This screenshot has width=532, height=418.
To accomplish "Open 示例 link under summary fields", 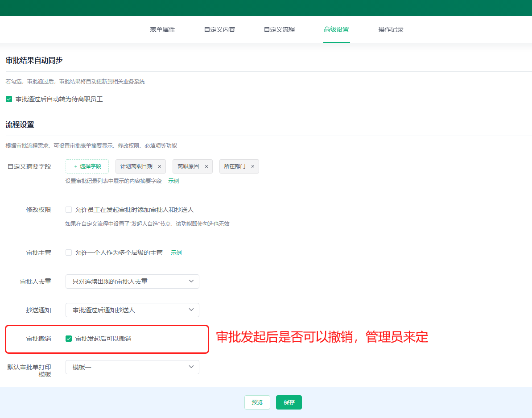I will point(173,181).
